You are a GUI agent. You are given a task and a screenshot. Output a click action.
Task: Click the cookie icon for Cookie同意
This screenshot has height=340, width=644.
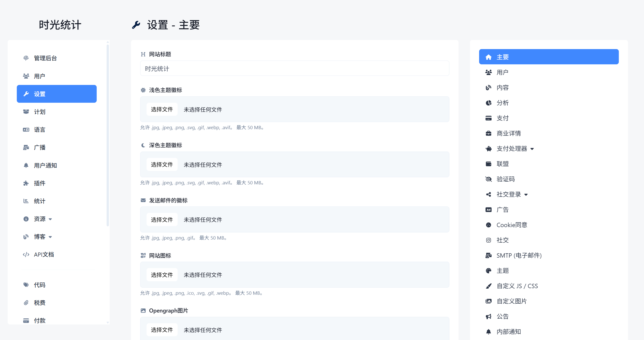tap(488, 225)
